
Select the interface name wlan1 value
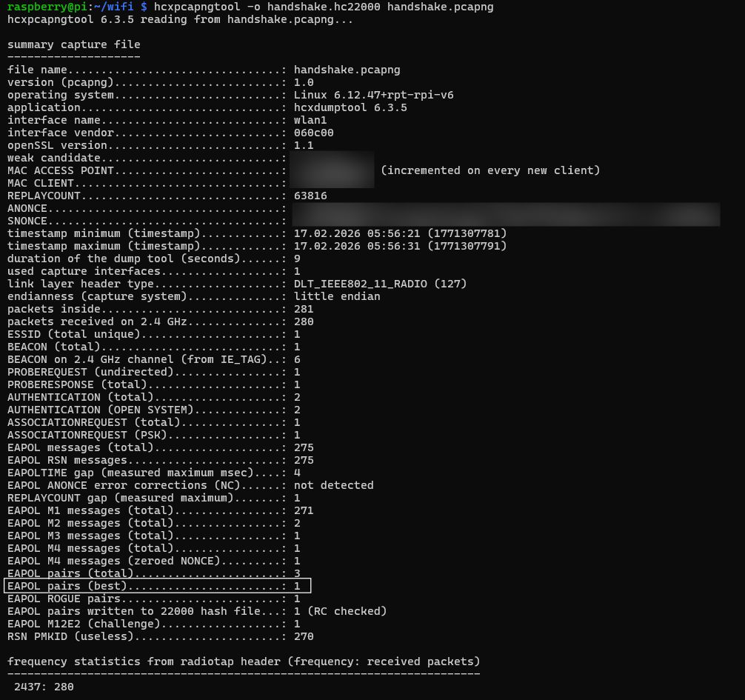pos(310,120)
